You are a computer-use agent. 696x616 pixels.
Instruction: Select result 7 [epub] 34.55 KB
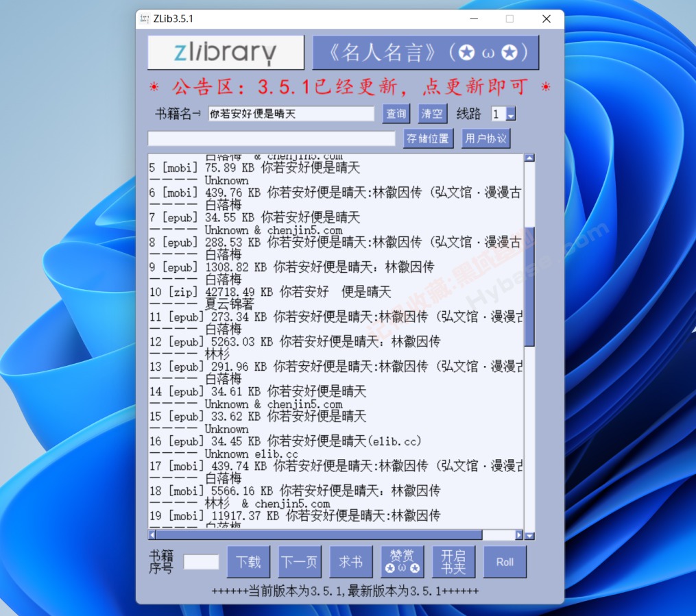[255, 217]
